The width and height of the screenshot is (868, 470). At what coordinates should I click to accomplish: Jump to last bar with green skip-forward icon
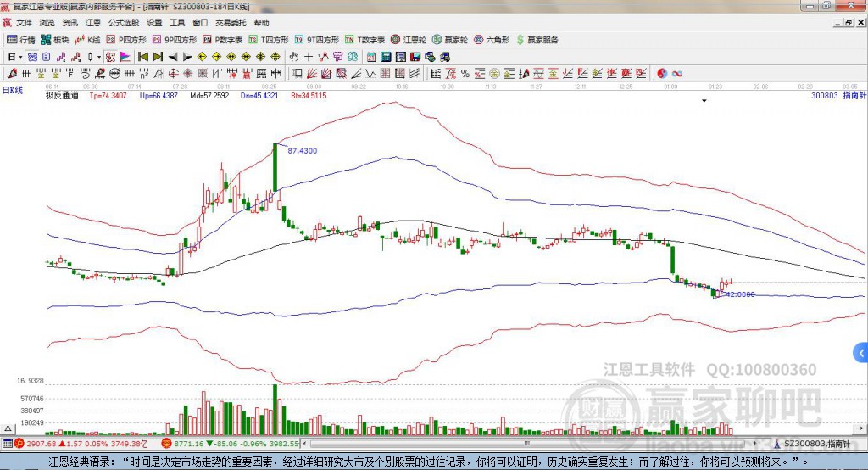point(158,57)
